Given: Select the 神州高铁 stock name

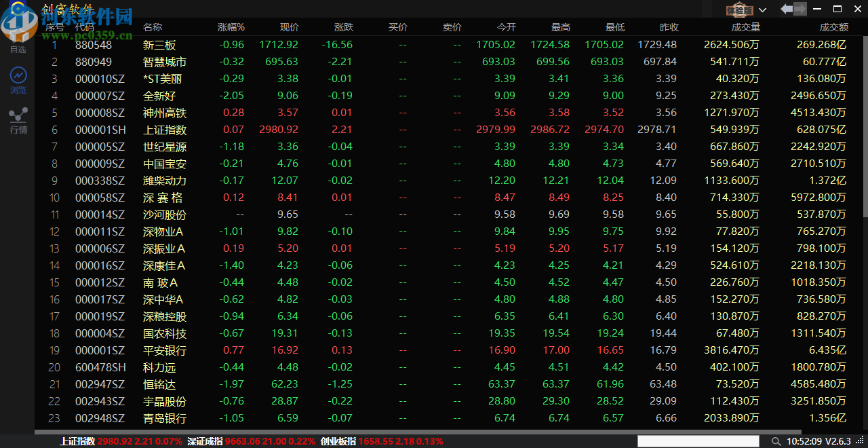Looking at the screenshot, I should point(165,113).
